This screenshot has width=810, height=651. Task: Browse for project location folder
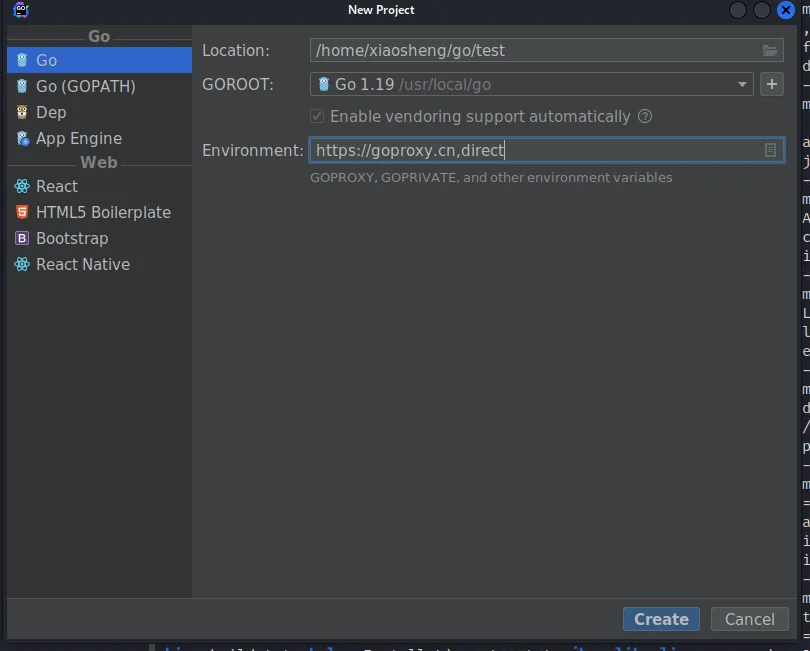(x=770, y=51)
